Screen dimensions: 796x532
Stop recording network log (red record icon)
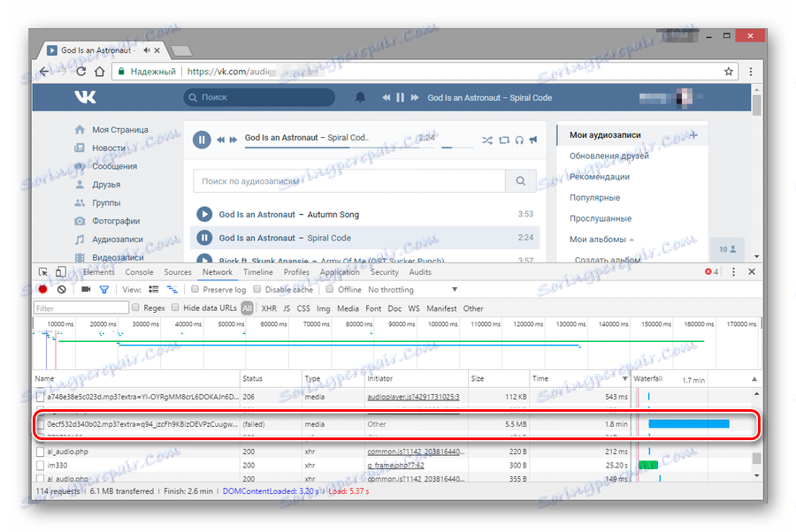[42, 289]
